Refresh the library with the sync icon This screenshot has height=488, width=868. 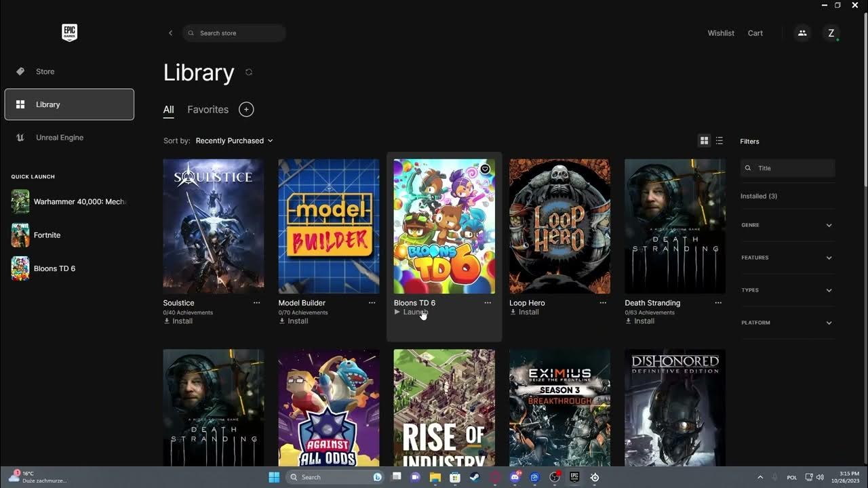(x=249, y=72)
